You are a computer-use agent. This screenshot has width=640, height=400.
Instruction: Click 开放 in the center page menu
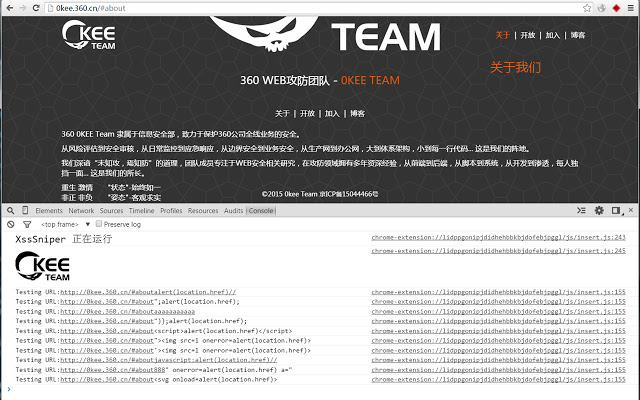click(307, 113)
